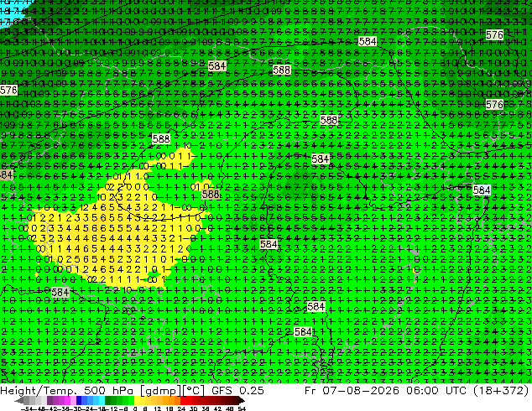Click the date '07-08-2026' text

(x=361, y=391)
